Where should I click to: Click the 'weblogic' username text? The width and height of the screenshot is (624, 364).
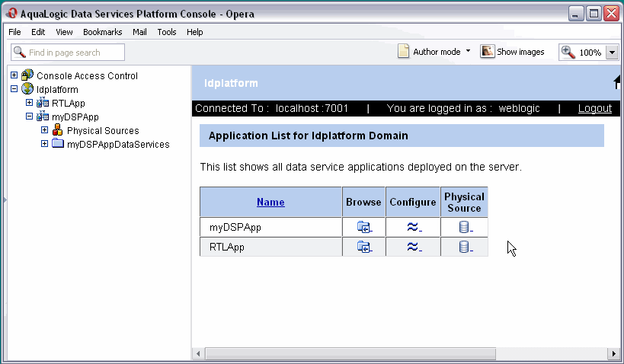(x=520, y=108)
